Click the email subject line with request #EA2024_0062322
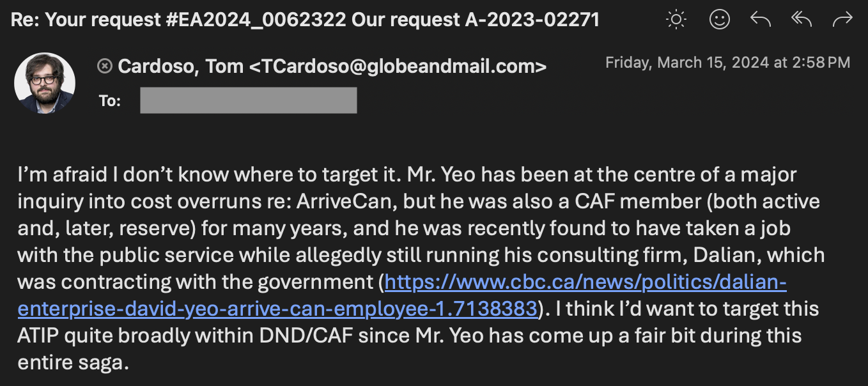 click(305, 20)
